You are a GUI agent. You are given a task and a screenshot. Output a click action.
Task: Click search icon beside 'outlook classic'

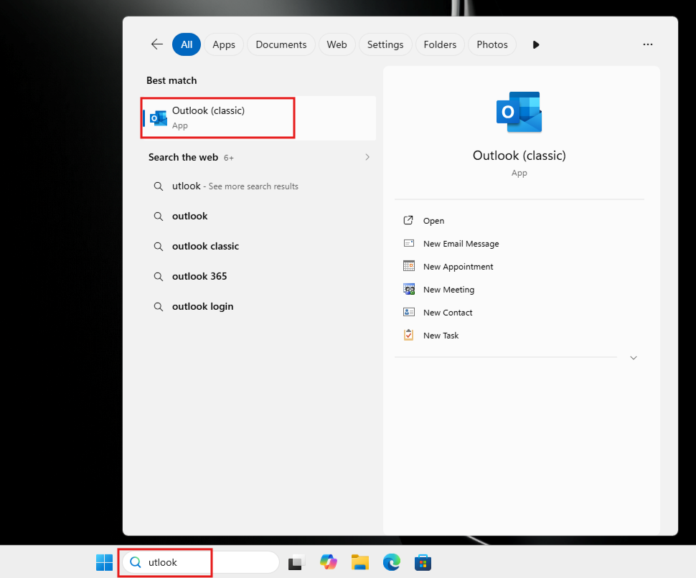(158, 246)
